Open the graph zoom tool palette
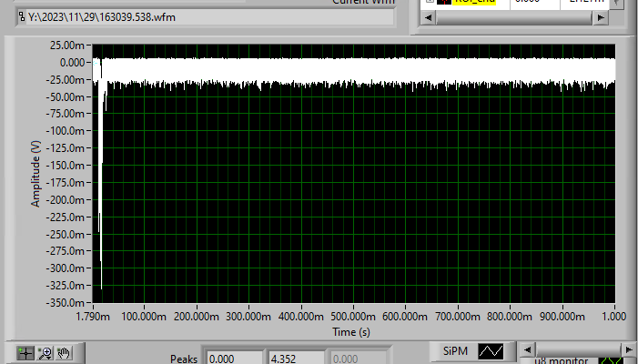This screenshot has height=364, width=638. [x=45, y=352]
